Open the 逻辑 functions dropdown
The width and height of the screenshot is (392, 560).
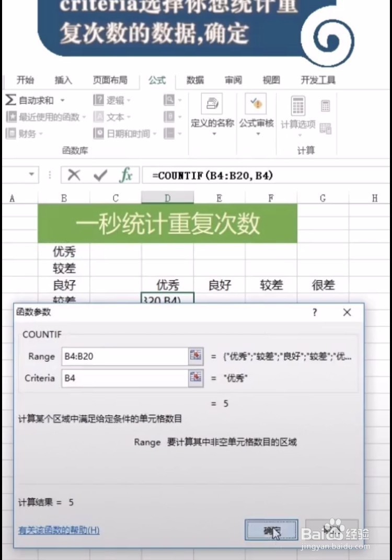click(x=112, y=100)
